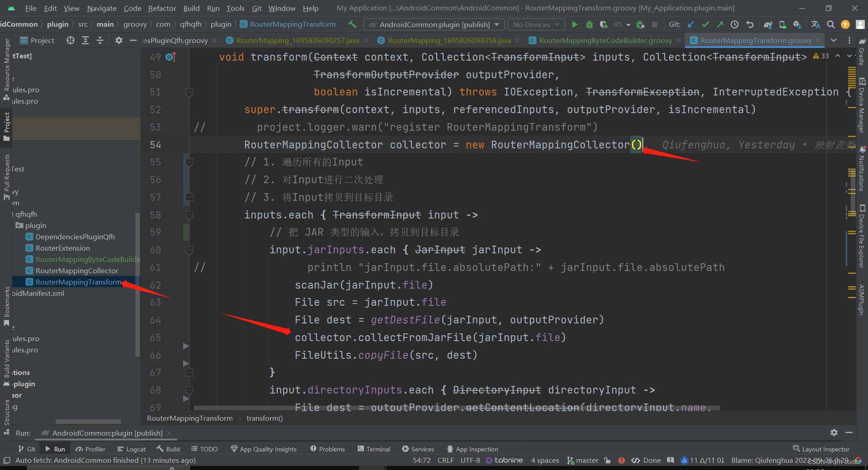Open the Logcat tool window
This screenshot has height=470, width=868.
click(131, 449)
